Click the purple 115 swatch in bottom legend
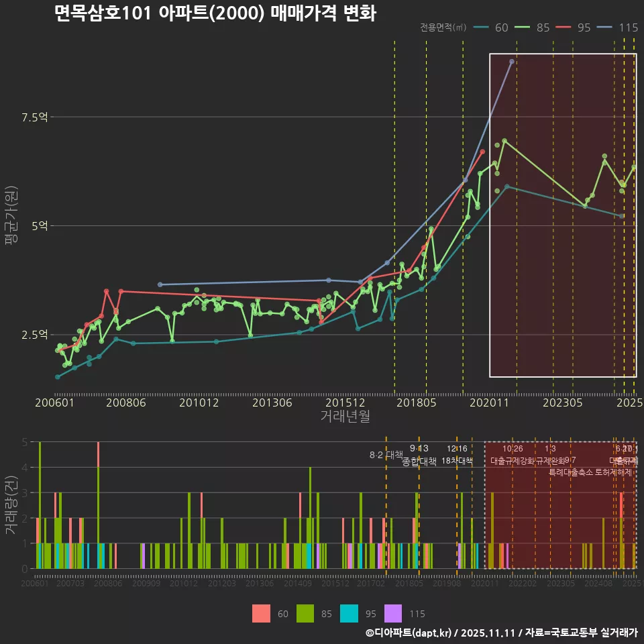 (x=393, y=613)
